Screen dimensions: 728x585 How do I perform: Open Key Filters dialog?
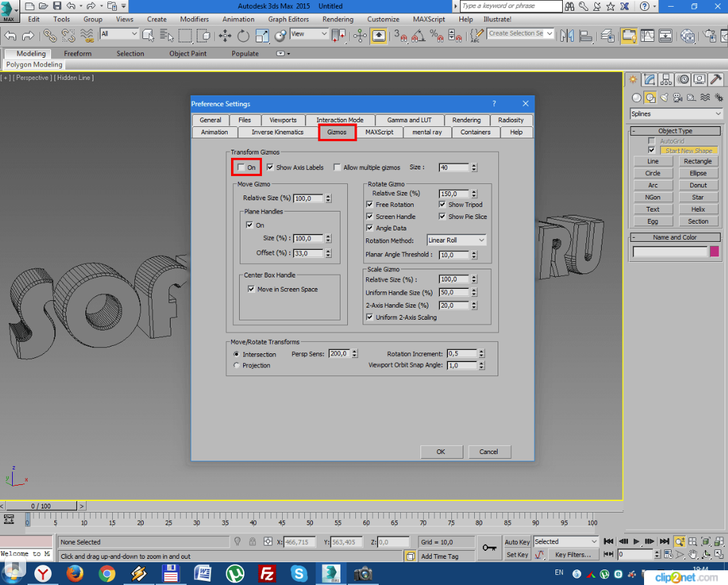coord(574,554)
